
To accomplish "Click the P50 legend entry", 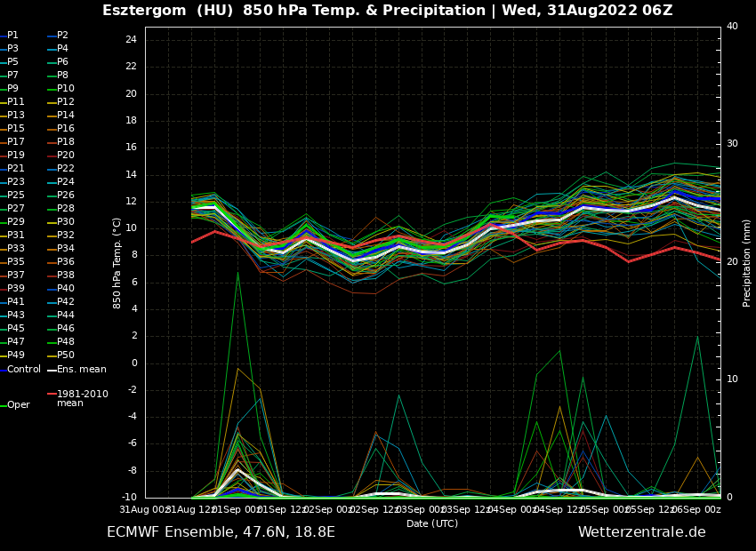I will 66,355.
